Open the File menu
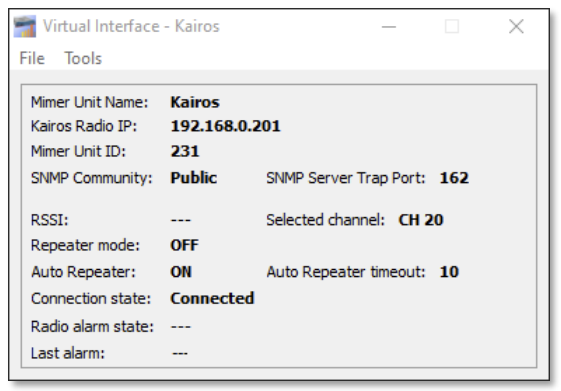This screenshot has height=391, width=561. coord(32,58)
